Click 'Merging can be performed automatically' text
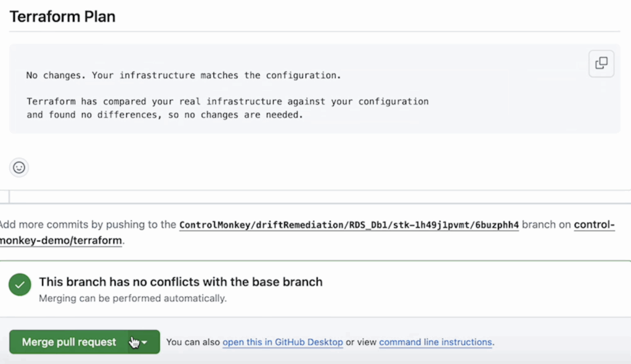The height and width of the screenshot is (364, 631). (x=132, y=299)
